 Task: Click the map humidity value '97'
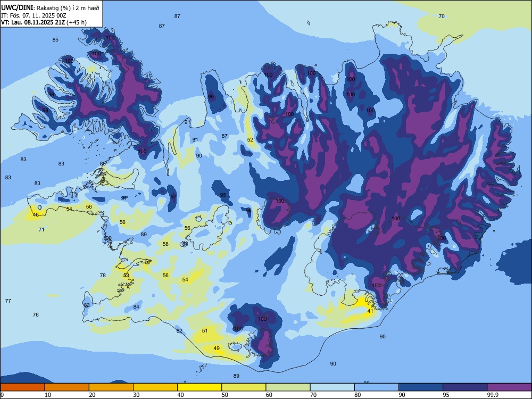tap(173, 196)
